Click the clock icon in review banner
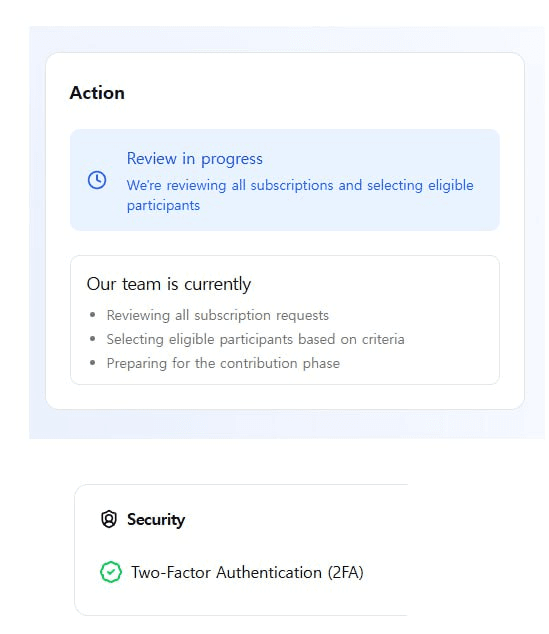The width and height of the screenshot is (549, 634). pos(97,180)
